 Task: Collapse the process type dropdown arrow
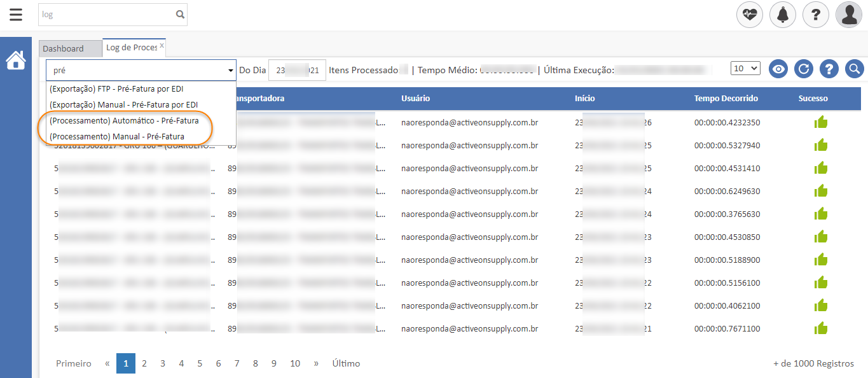230,71
